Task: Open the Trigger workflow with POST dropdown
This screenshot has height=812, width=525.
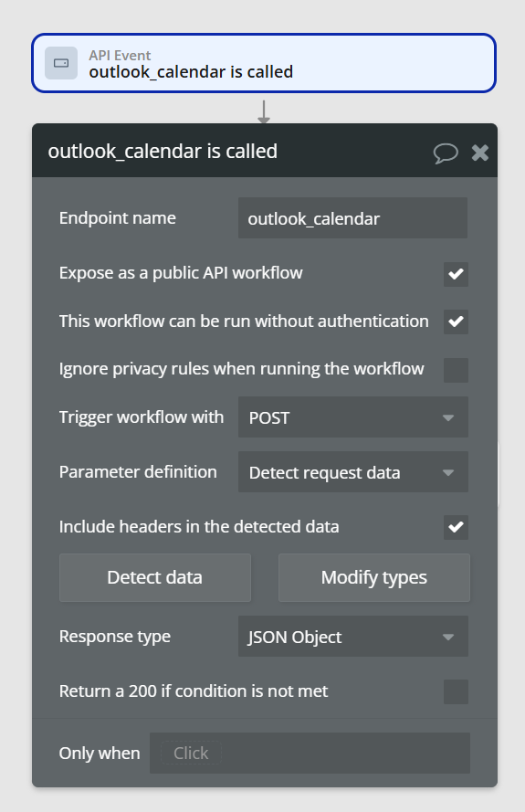Action: [x=353, y=417]
